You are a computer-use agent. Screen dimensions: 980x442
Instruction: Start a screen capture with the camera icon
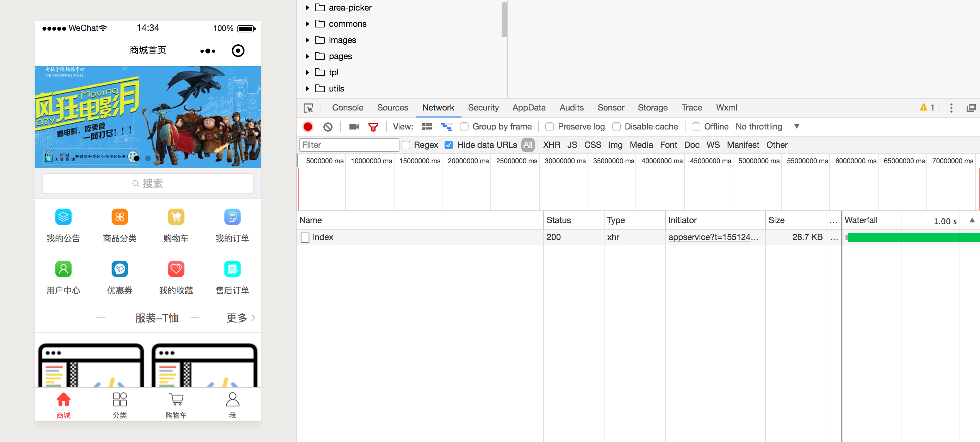[353, 127]
